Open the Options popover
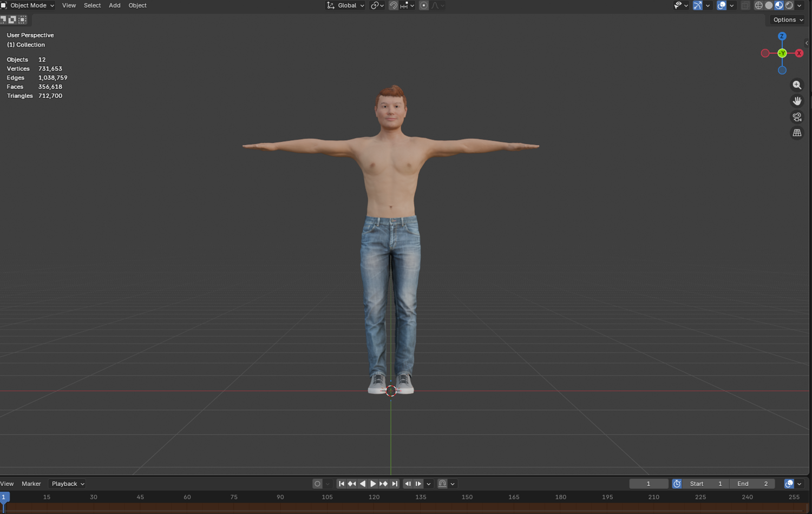The width and height of the screenshot is (812, 514). pos(788,19)
